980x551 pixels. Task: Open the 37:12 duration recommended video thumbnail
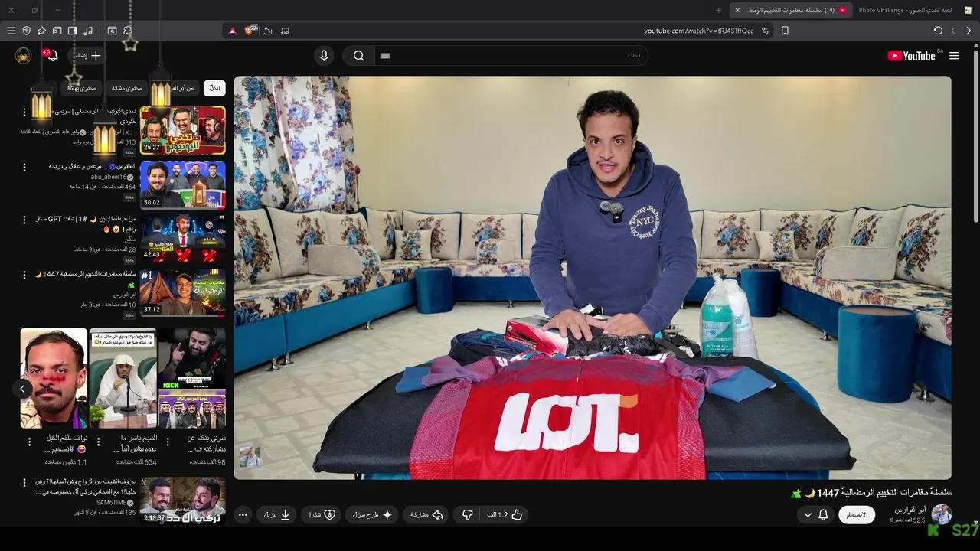[x=183, y=292]
